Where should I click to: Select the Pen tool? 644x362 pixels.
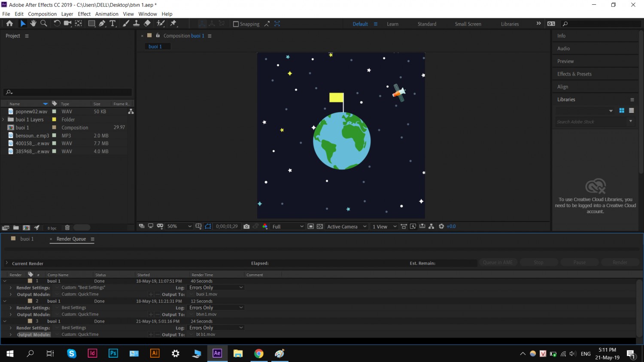pos(102,24)
